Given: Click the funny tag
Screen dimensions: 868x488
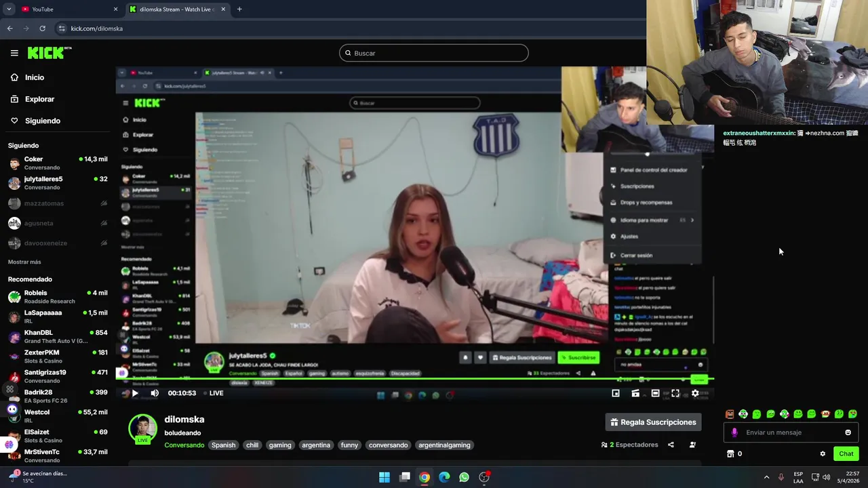Looking at the screenshot, I should 349,445.
